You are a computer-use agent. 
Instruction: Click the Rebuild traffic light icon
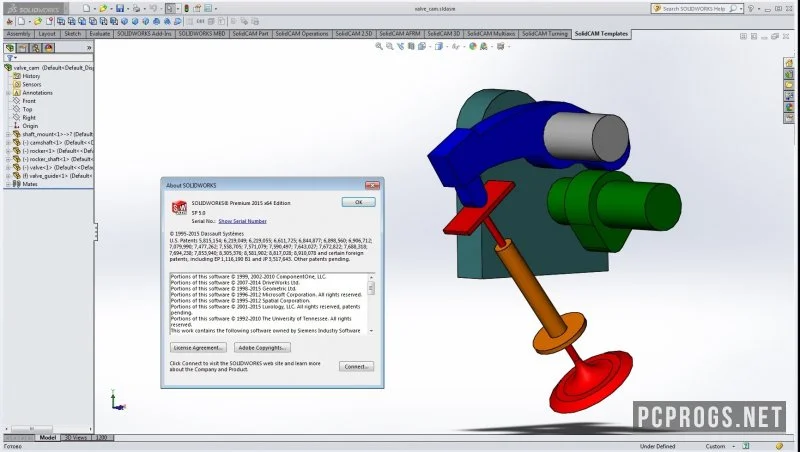pyautogui.click(x=186, y=8)
